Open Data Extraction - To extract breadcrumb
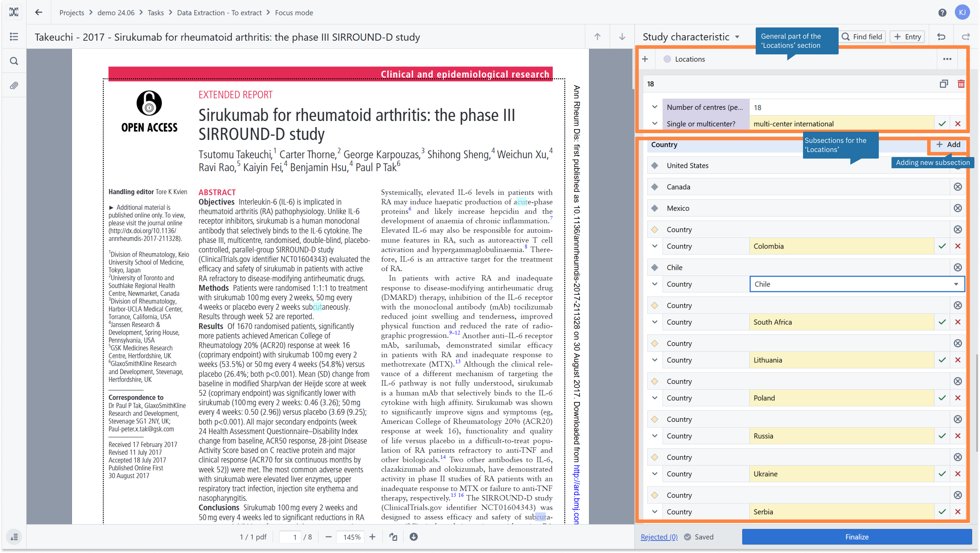Image resolution: width=980 pixels, height=553 pixels. pyautogui.click(x=219, y=12)
